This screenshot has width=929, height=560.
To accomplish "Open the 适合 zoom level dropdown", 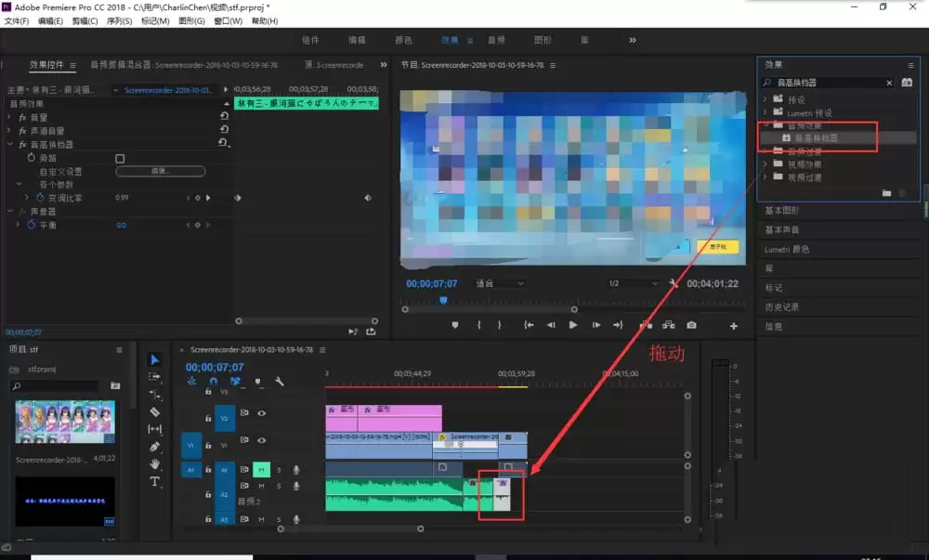I will click(497, 284).
